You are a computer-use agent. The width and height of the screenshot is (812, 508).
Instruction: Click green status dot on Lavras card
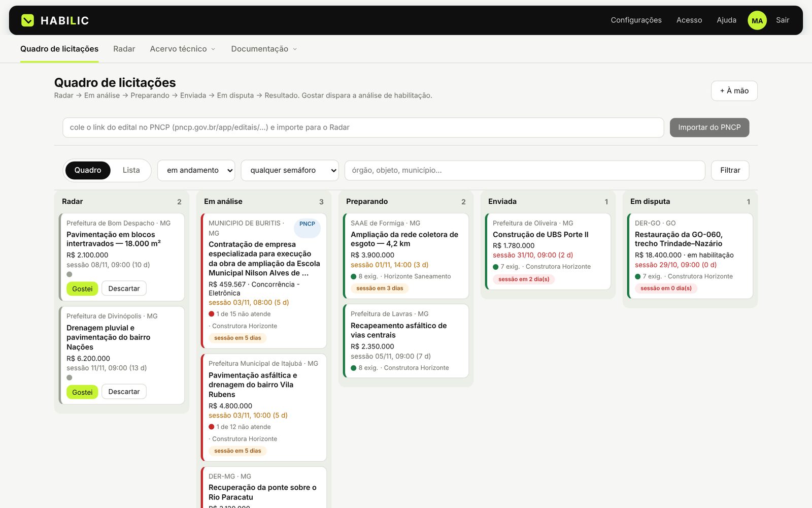pos(354,368)
